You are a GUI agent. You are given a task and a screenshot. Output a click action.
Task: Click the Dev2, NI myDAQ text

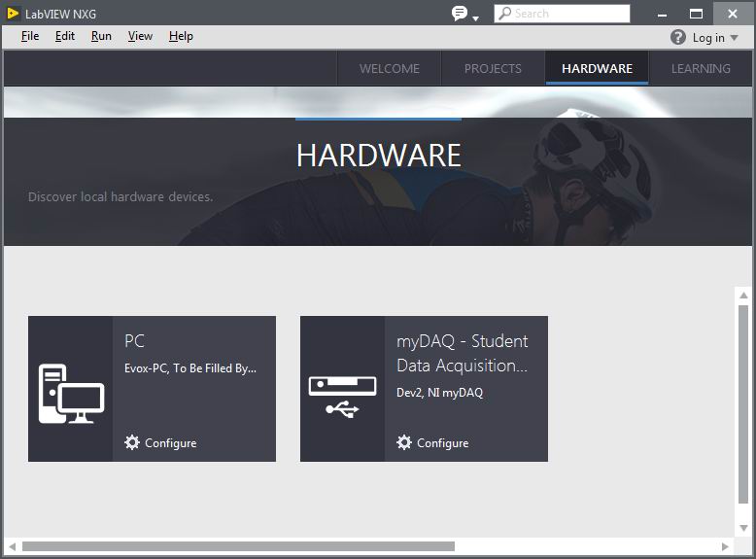[440, 393]
